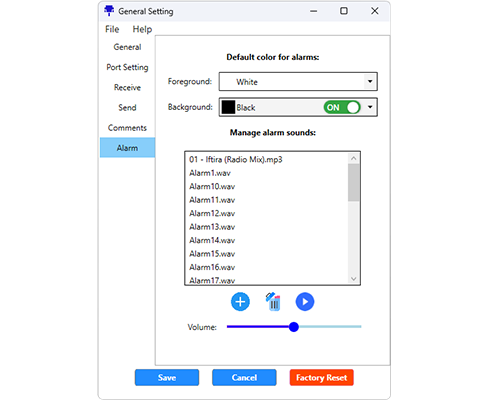Play the selected alarm sound
The image size is (489, 400).
pyautogui.click(x=305, y=302)
